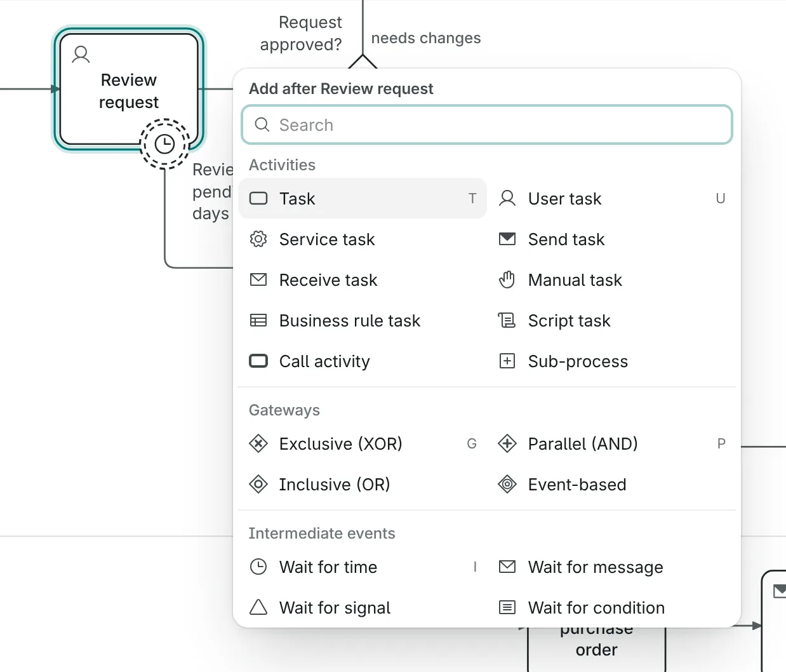Add a Service task

[363, 239]
